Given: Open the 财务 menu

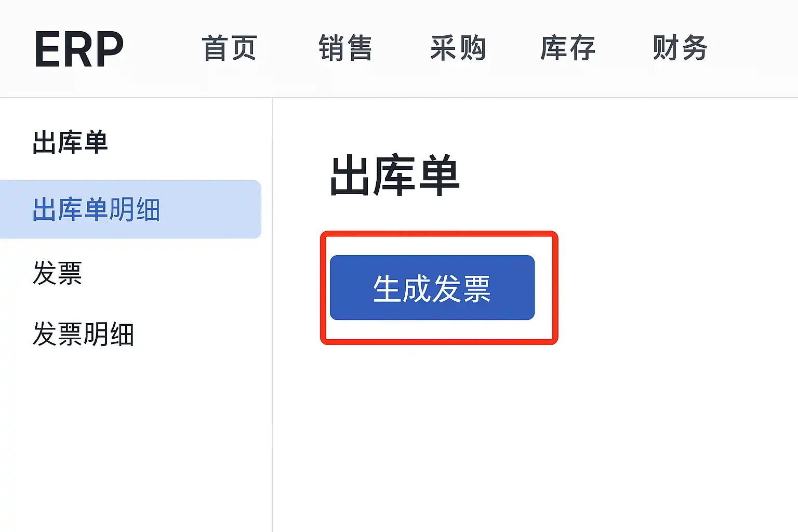Looking at the screenshot, I should [680, 48].
